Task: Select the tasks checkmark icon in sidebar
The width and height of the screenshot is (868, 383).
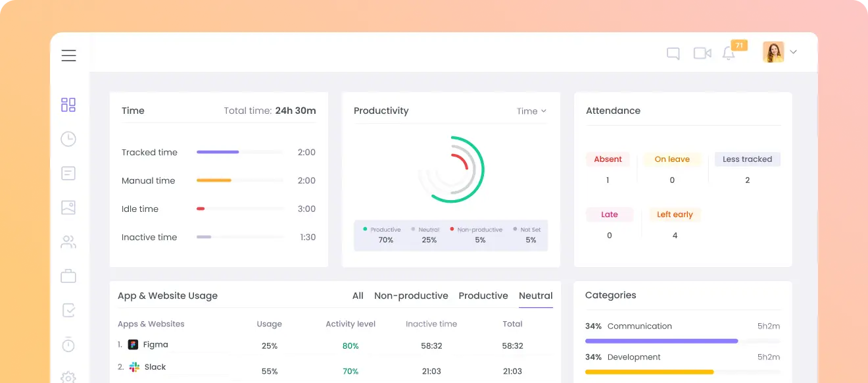Action: point(68,310)
